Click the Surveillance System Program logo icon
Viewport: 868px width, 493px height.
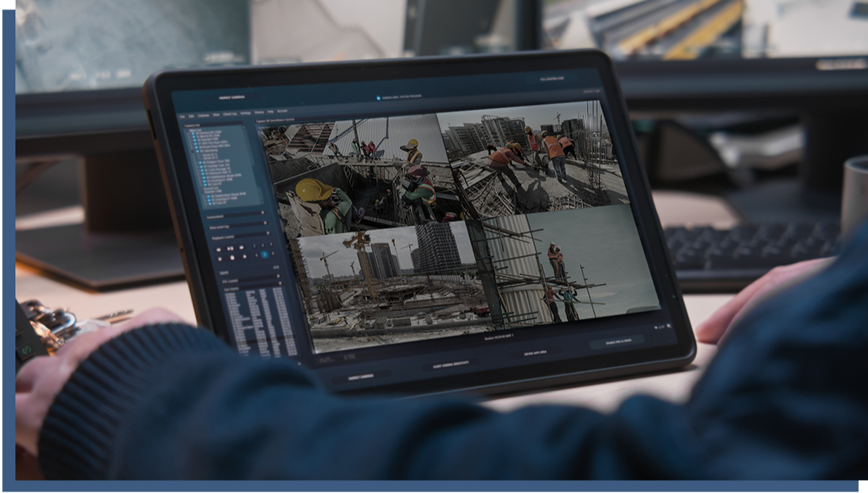point(378,96)
